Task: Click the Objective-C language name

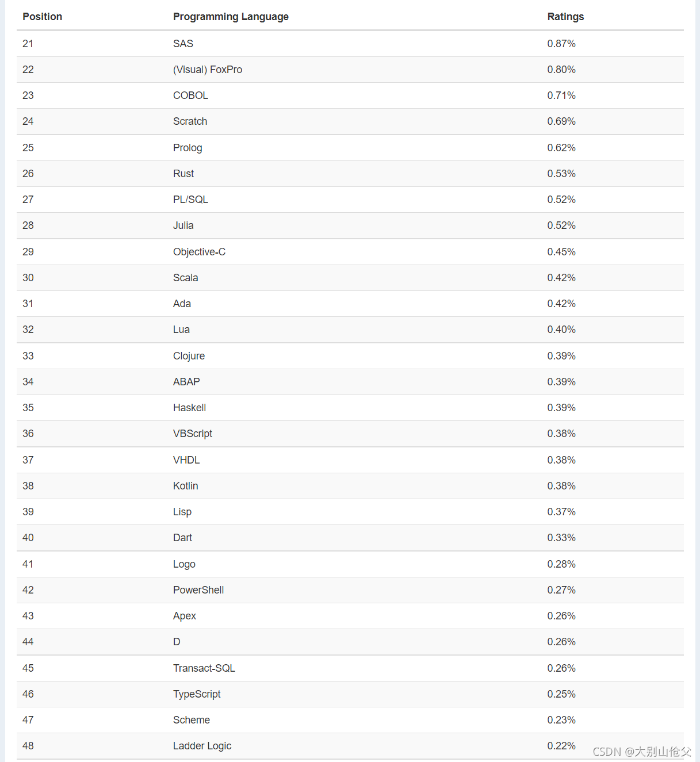Action: pyautogui.click(x=199, y=252)
